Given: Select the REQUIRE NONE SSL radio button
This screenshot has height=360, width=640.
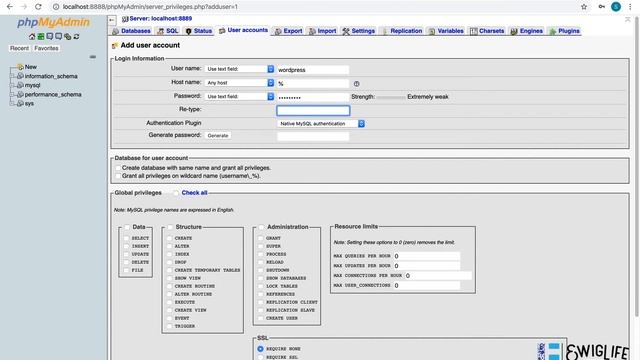Looking at the screenshot, I should point(260,349).
